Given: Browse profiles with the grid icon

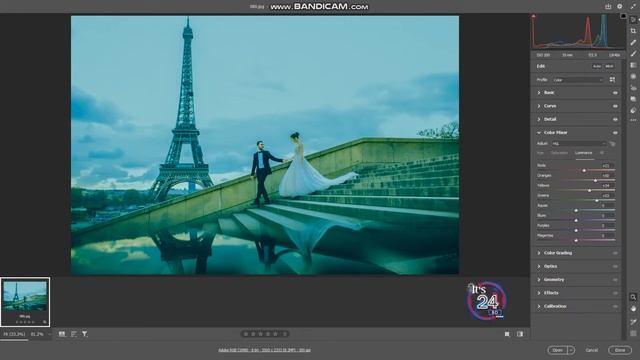Looking at the screenshot, I should pos(612,80).
